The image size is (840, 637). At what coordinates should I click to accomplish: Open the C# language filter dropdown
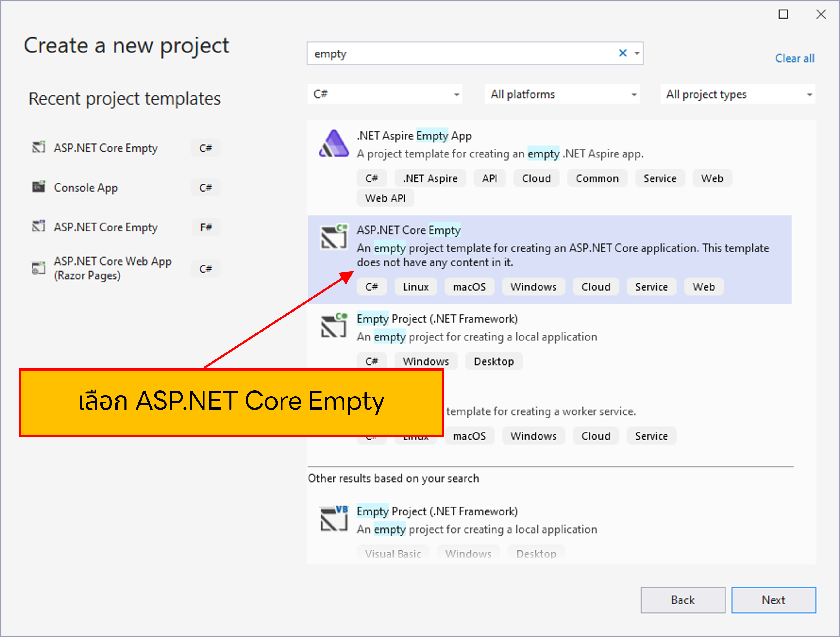[x=385, y=94]
